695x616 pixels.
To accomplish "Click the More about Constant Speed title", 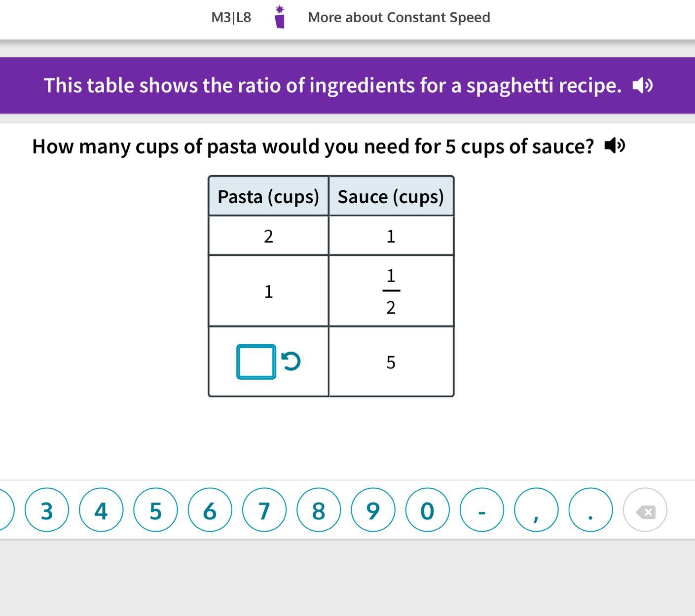I will click(399, 17).
